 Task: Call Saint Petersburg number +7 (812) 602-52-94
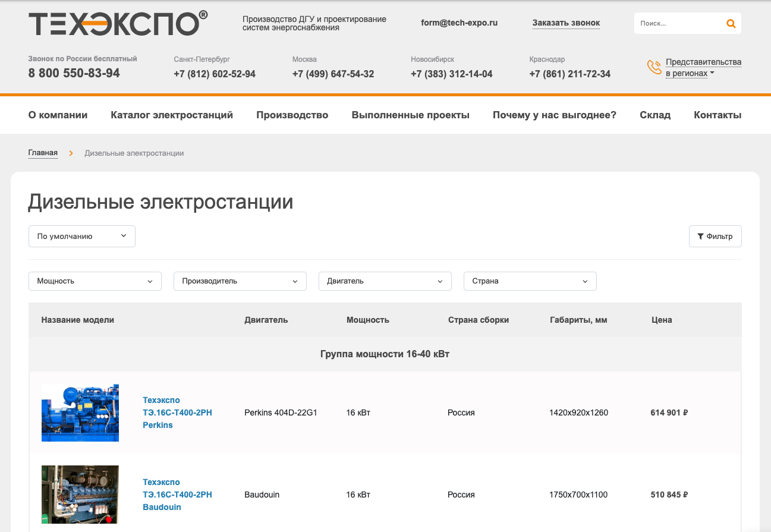[215, 74]
